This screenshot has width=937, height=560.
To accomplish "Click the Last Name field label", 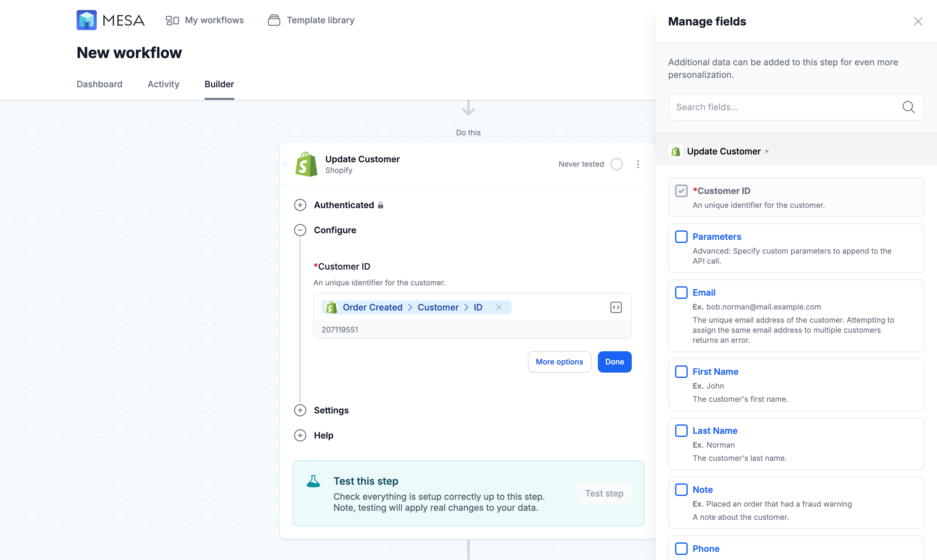I will coord(715,431).
